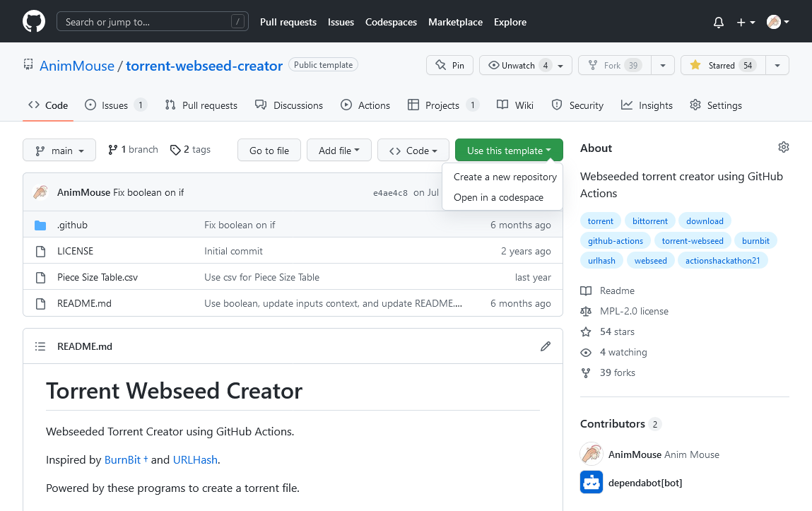This screenshot has height=511, width=812.
Task: Switch branch with the main dropdown
Action: pos(59,150)
